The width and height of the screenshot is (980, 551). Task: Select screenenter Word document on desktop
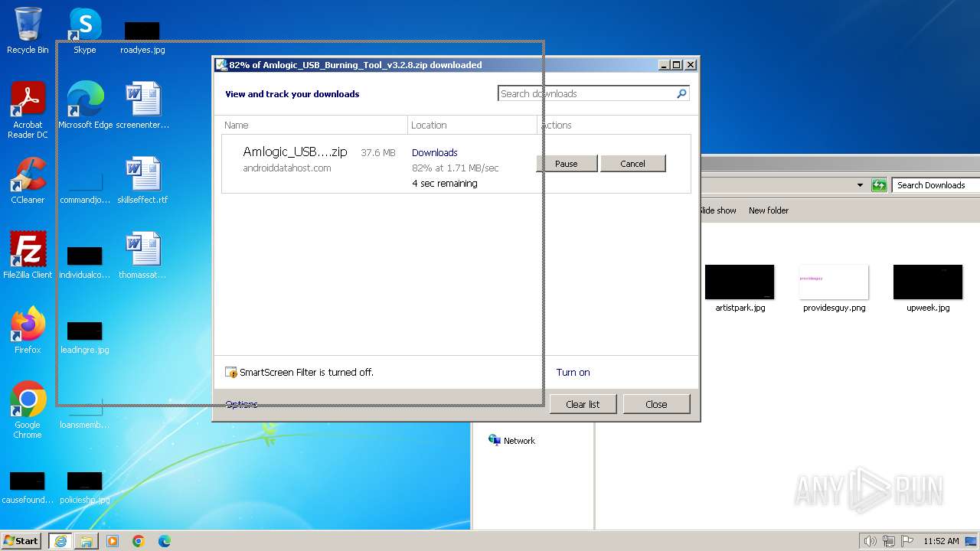click(x=142, y=105)
